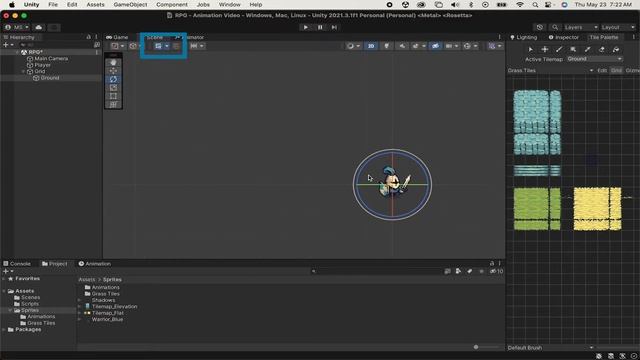The width and height of the screenshot is (640, 360).
Task: Collapse the Sprites folder in Project tree
Action: [x=10, y=310]
